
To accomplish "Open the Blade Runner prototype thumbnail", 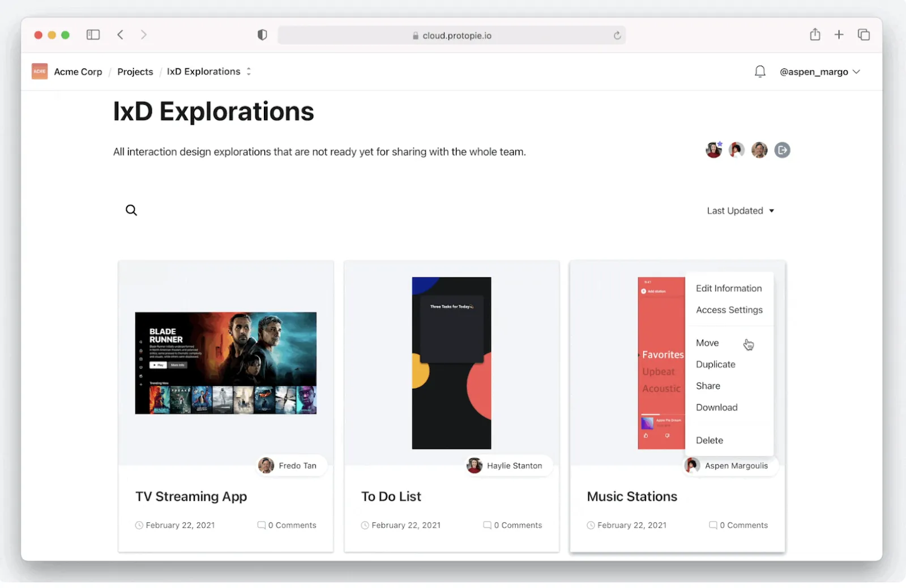I will [226, 363].
